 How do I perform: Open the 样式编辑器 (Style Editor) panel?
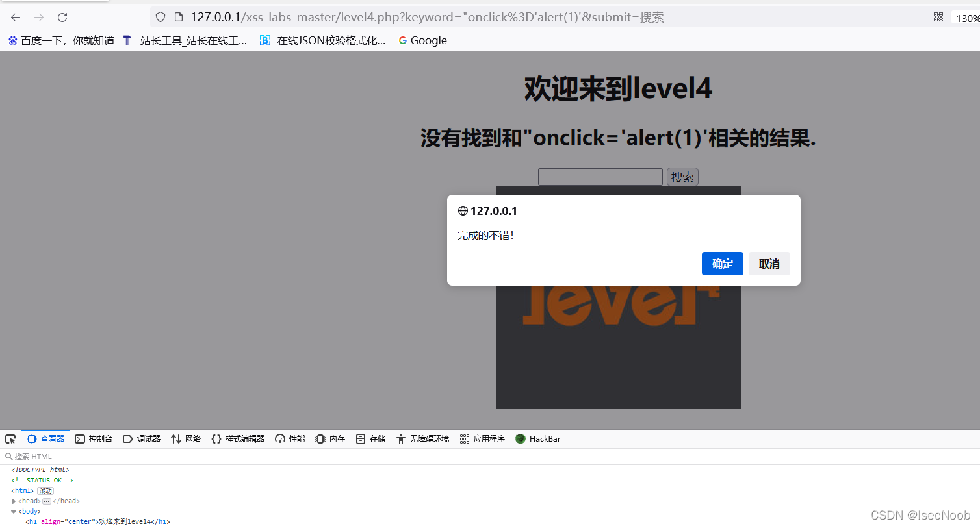tap(239, 438)
